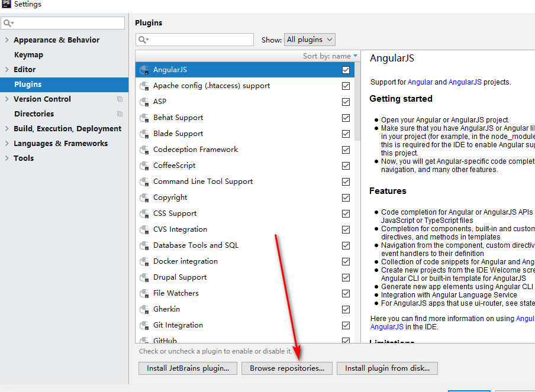Click the Git Integration plugin icon

pos(144,326)
